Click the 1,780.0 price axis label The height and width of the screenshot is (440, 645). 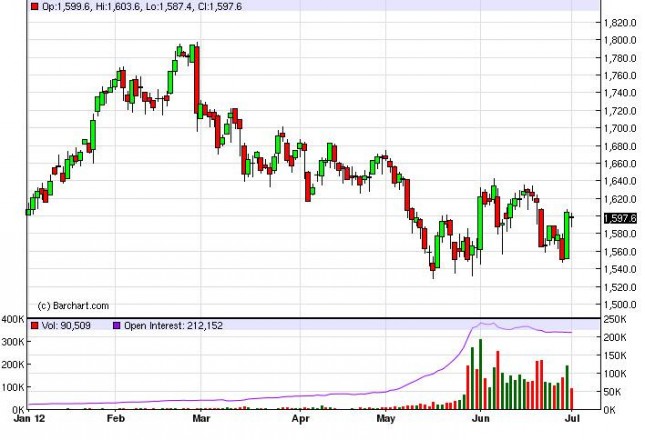coord(620,58)
